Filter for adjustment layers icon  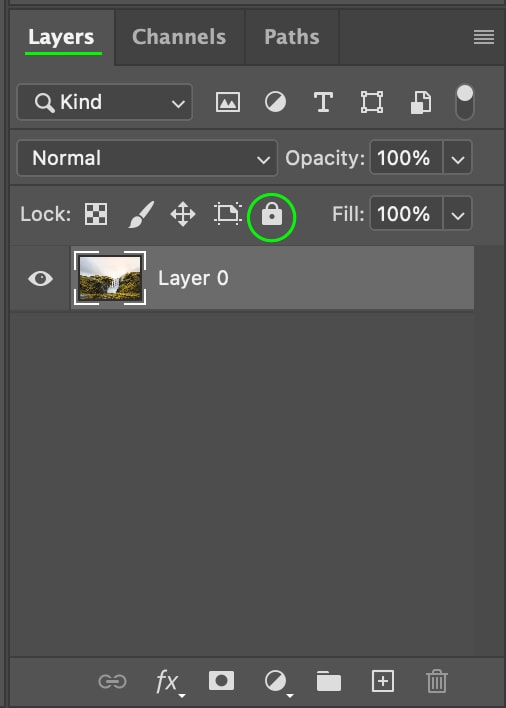tap(275, 102)
